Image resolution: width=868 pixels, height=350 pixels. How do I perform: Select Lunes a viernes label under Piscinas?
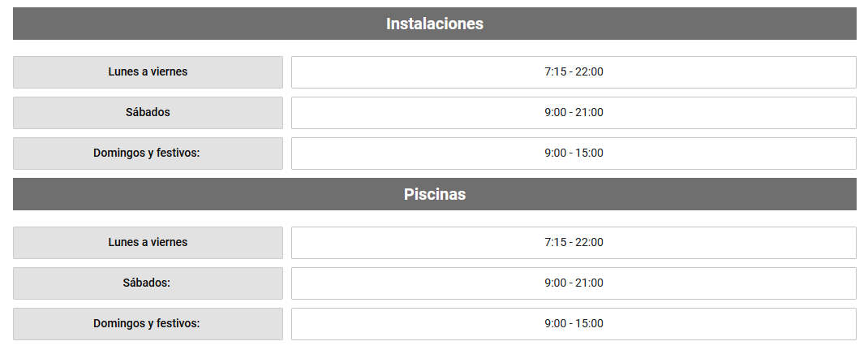point(148,243)
